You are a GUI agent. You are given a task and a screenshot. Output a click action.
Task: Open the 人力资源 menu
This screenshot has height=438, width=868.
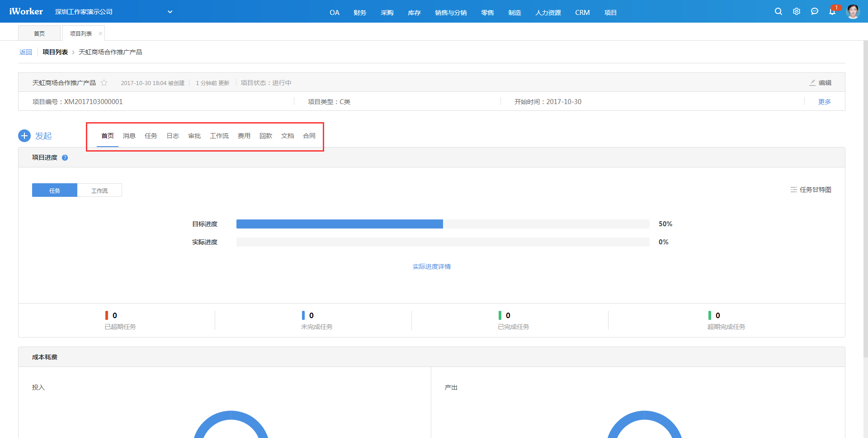point(548,13)
